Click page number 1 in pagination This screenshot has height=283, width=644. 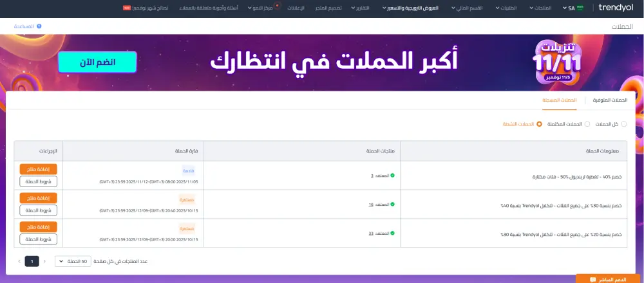coord(32,261)
